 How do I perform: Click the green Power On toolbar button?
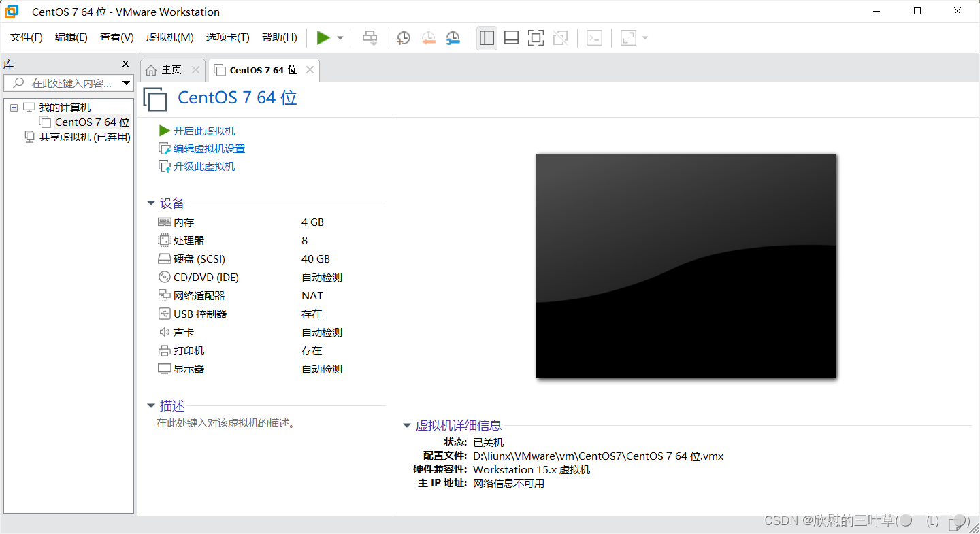[323, 37]
